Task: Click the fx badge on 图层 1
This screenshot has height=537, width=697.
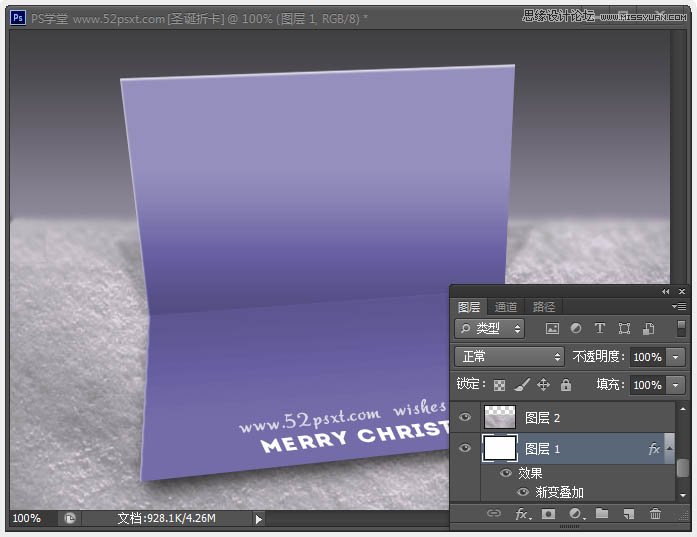Action: 653,449
